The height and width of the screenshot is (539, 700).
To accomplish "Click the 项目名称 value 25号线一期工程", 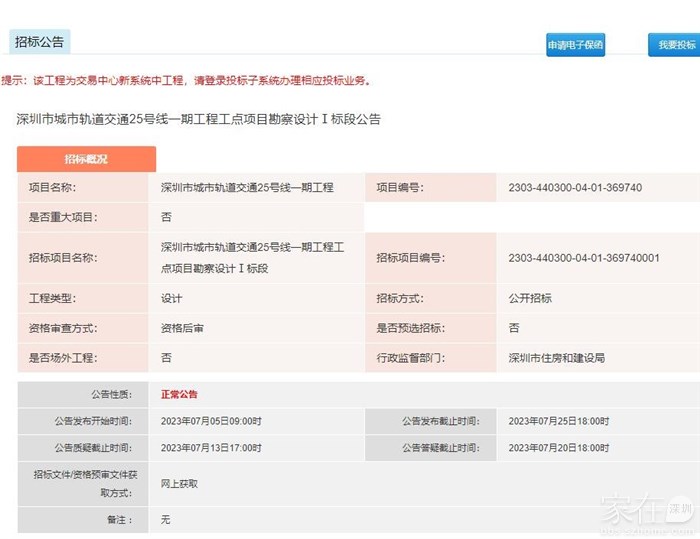I will pyautogui.click(x=247, y=188).
